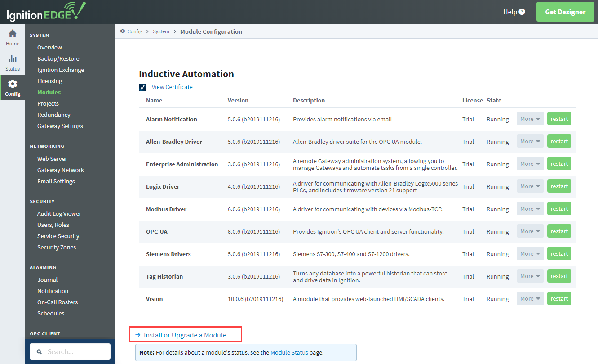Open On-Call Rosters menu item

[x=58, y=302]
